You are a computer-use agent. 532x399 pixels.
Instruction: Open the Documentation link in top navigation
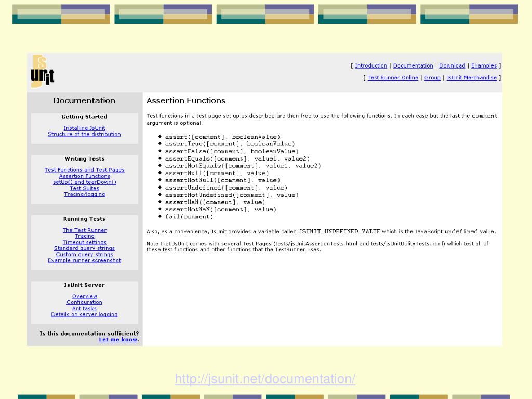[413, 66]
